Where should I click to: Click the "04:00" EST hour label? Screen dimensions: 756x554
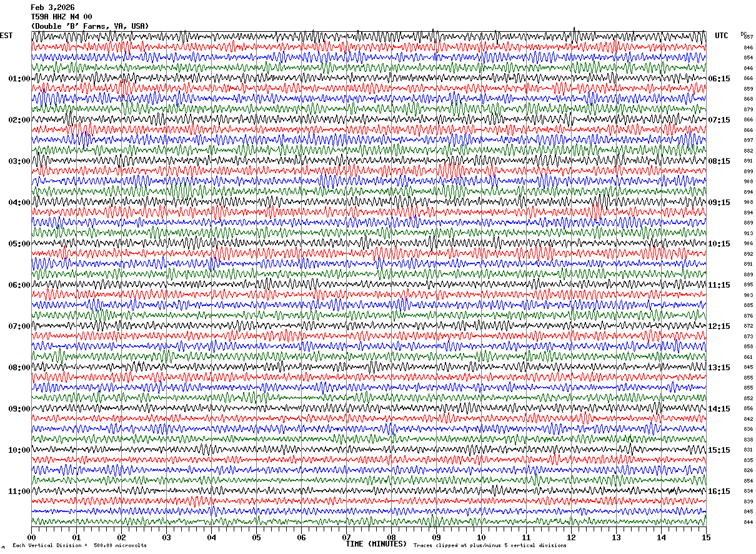pyautogui.click(x=19, y=203)
